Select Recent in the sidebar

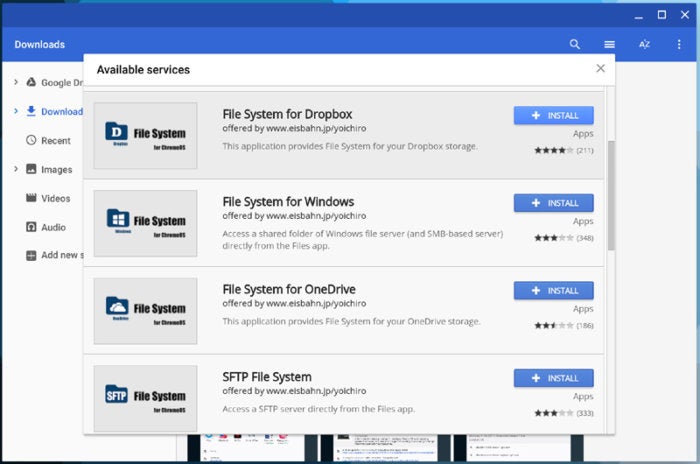click(56, 141)
